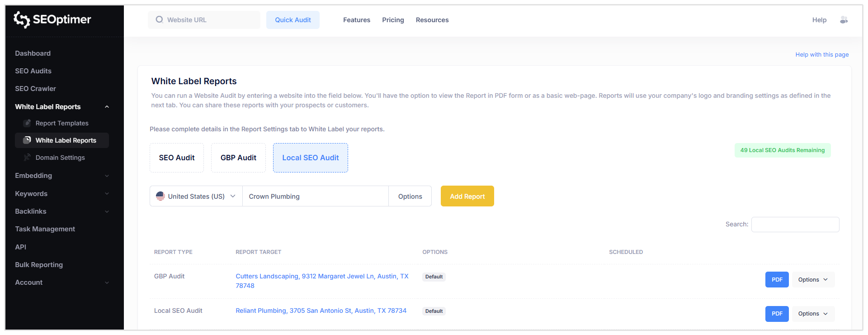
Task: Expand the Backlinks sidebar section
Action: pyautogui.click(x=107, y=211)
